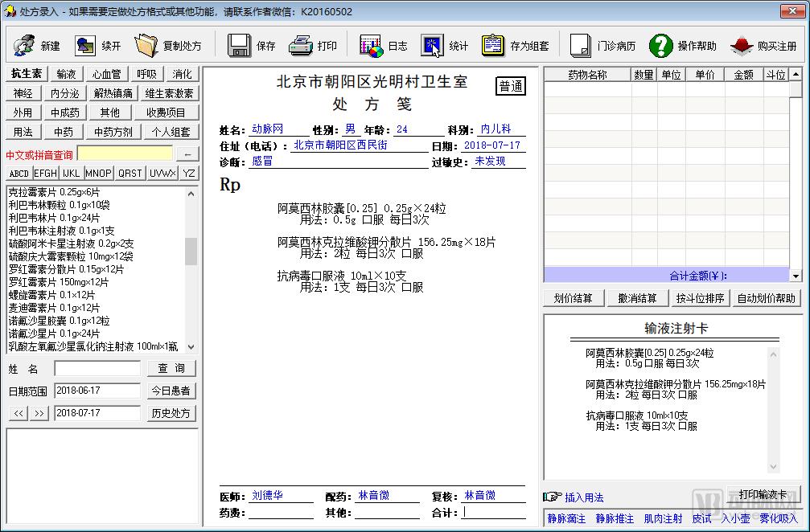The image size is (810, 532).
Task: Click the << previous date button
Action: point(19,413)
